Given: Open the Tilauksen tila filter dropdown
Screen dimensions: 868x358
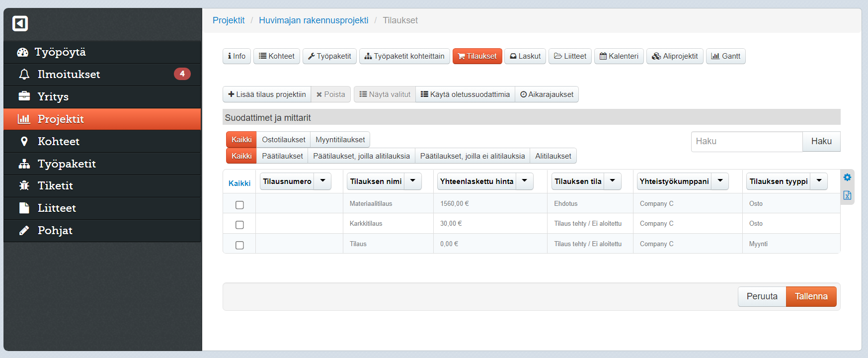Looking at the screenshot, I should click(613, 181).
